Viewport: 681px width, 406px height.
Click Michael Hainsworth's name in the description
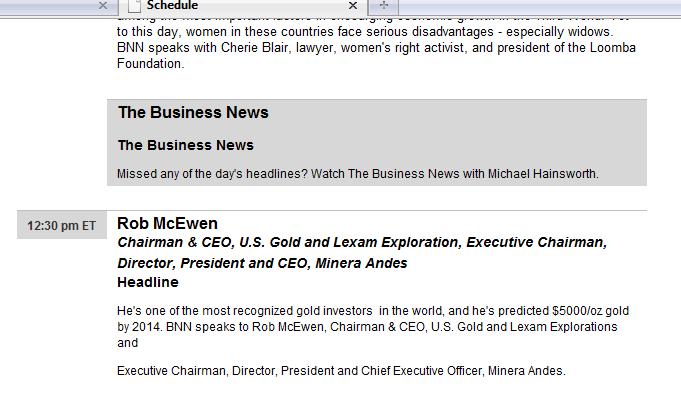542,174
